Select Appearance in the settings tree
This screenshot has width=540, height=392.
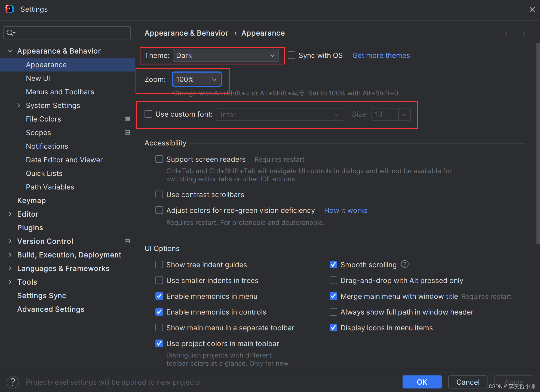coord(67,65)
